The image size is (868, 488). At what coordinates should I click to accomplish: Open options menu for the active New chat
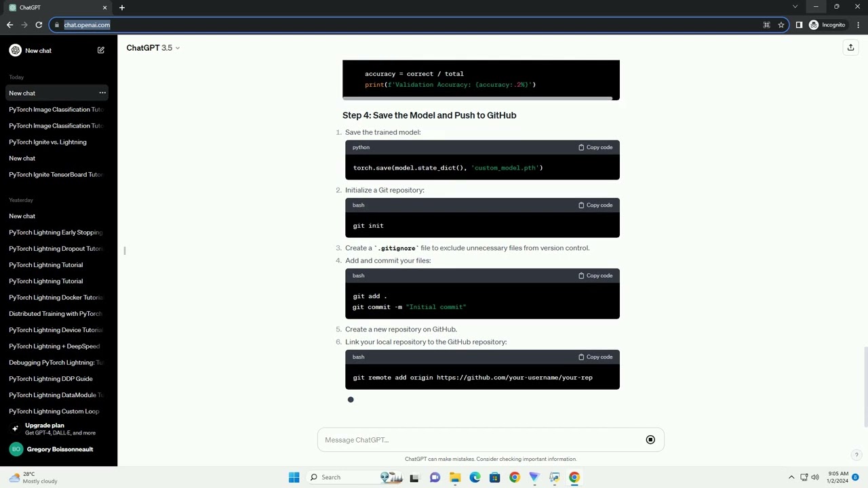point(102,93)
